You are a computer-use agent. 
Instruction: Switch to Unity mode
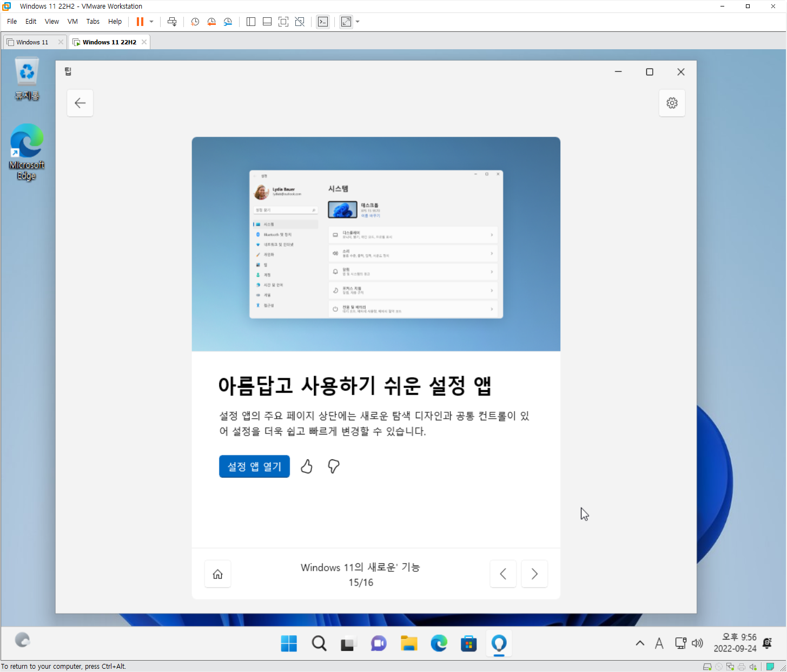[x=300, y=22]
